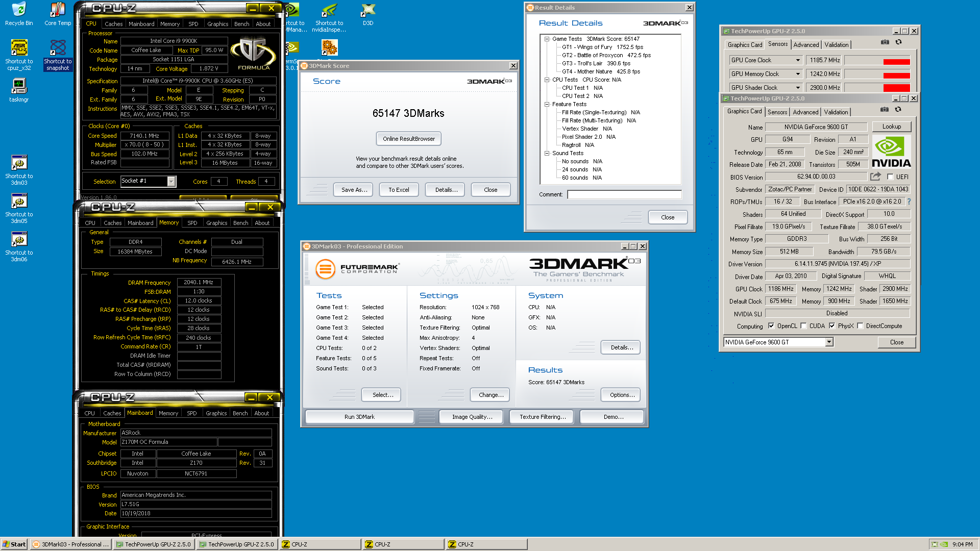Open the Shortcut to 3dm06 desktop icon
This screenshot has height=551, width=980.
tap(19, 247)
